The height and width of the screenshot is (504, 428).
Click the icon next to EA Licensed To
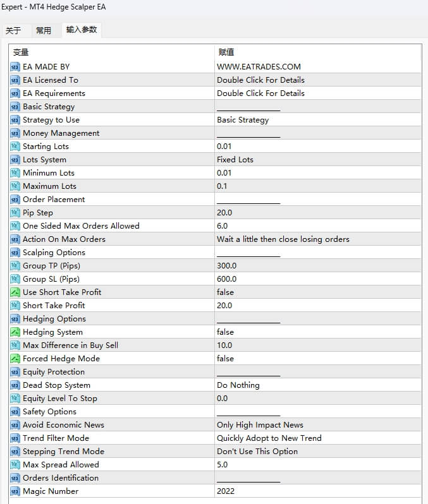pos(15,80)
